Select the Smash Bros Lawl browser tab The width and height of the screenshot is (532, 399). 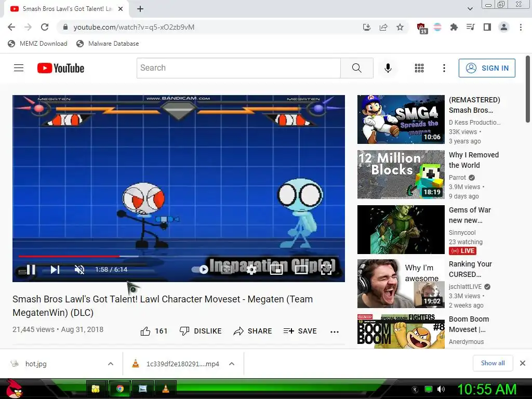pyautogui.click(x=66, y=9)
